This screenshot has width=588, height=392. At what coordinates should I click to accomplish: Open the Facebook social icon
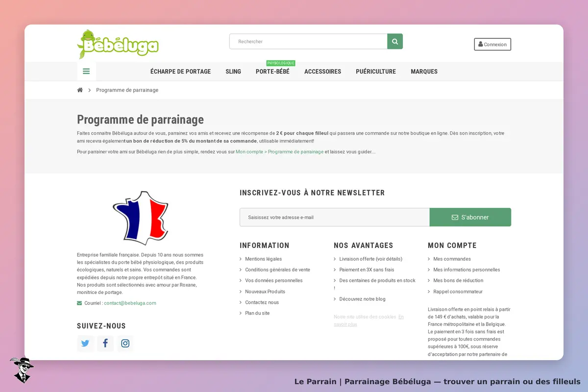click(105, 343)
